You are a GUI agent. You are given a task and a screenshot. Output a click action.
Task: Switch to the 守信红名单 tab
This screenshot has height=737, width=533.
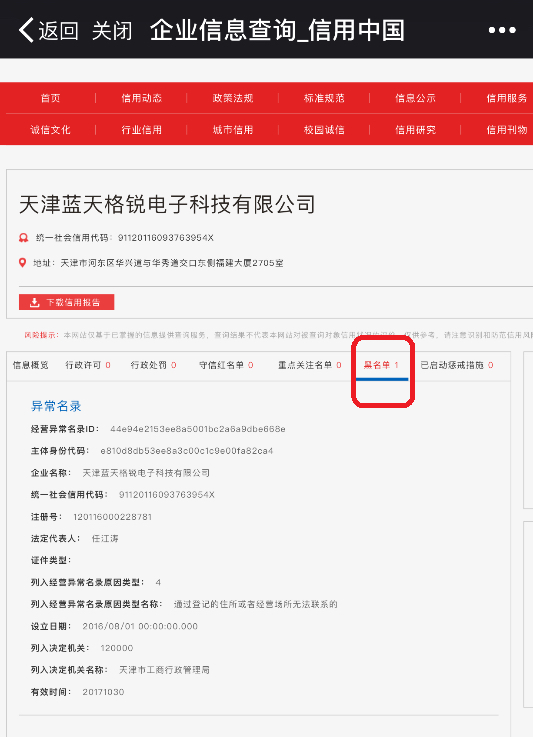(226, 365)
